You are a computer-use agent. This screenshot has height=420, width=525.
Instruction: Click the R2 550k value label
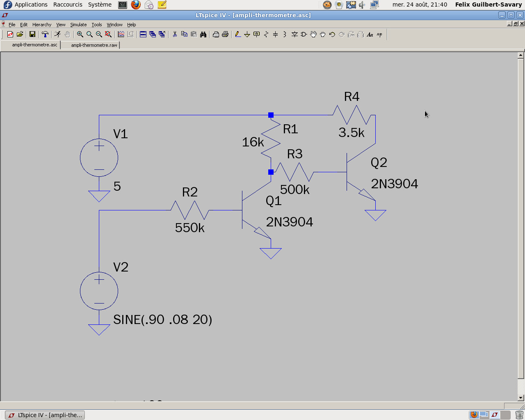tap(189, 228)
